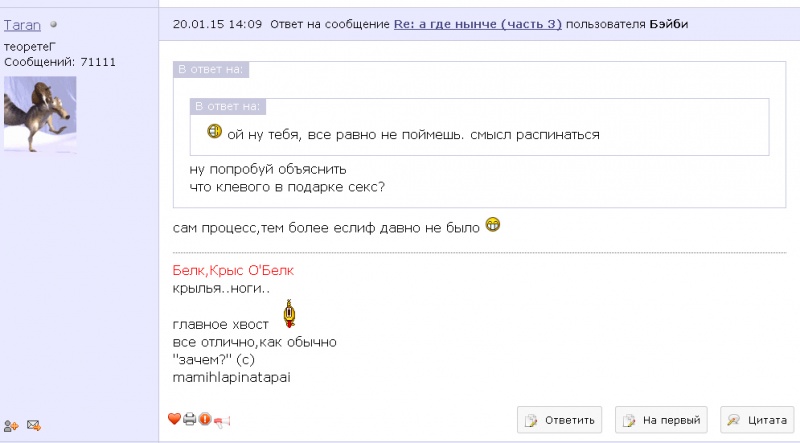The height and width of the screenshot is (443, 800).
Task: Click quoted text ой ну тебя, все равно
Action: coord(413,135)
